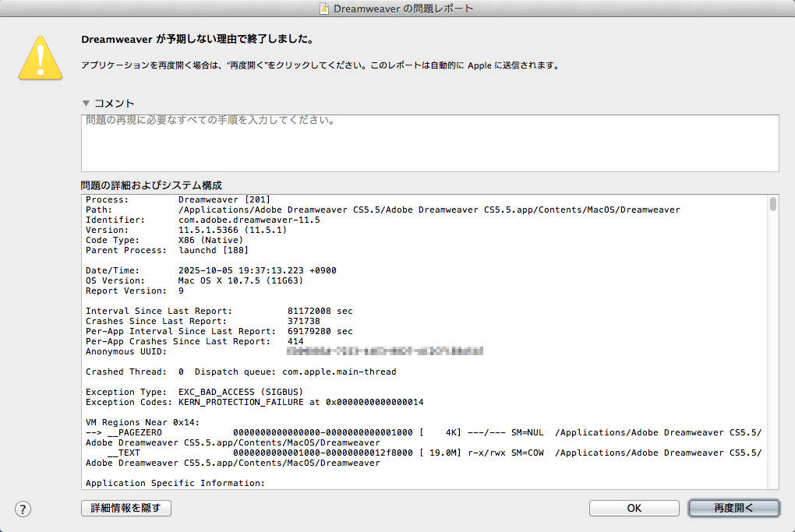
Task: Click the scrollbar track below the thumb
Action: 772,351
